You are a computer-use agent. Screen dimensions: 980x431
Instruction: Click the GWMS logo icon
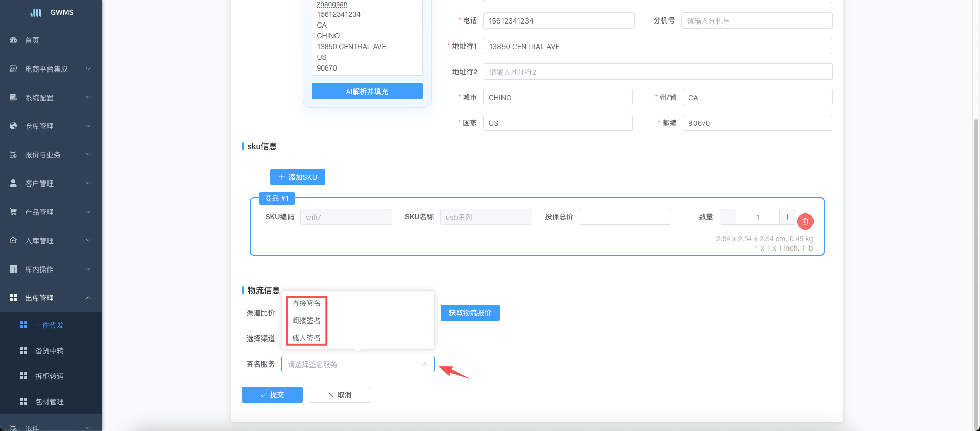tap(36, 12)
